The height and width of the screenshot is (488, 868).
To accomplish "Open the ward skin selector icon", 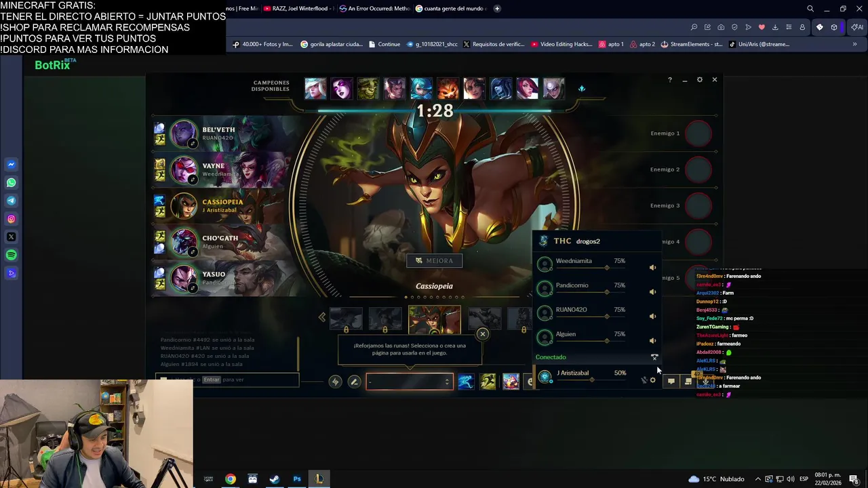I will [511, 382].
